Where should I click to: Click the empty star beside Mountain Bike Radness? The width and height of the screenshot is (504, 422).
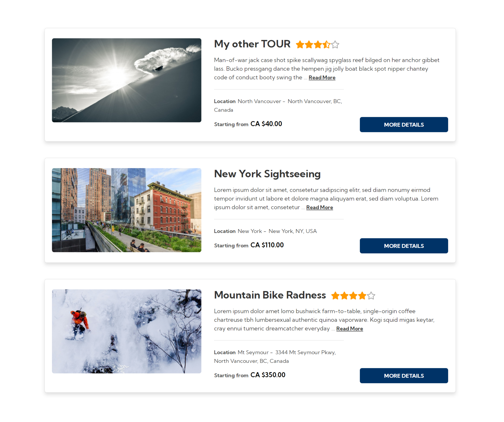tap(371, 296)
